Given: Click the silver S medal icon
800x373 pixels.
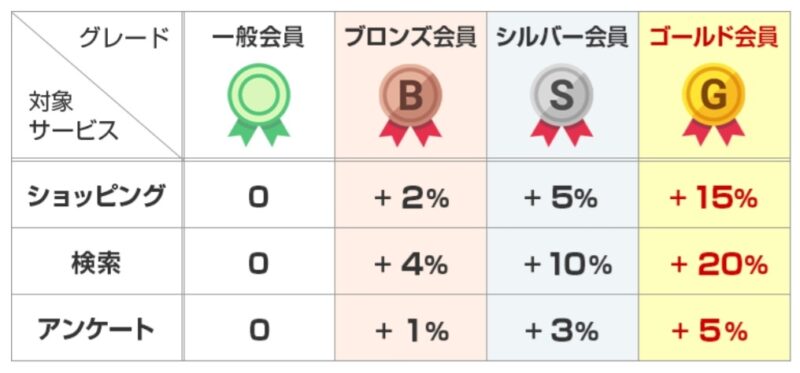Looking at the screenshot, I should tap(562, 103).
